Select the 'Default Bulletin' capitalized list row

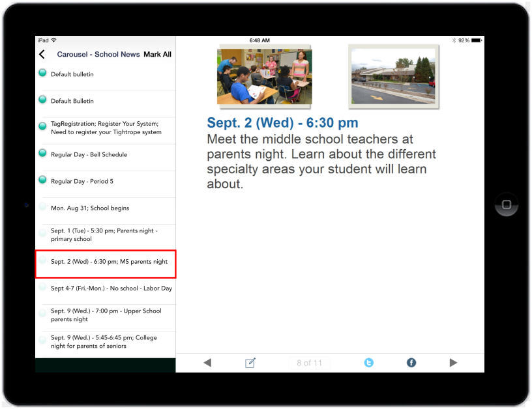click(x=106, y=104)
